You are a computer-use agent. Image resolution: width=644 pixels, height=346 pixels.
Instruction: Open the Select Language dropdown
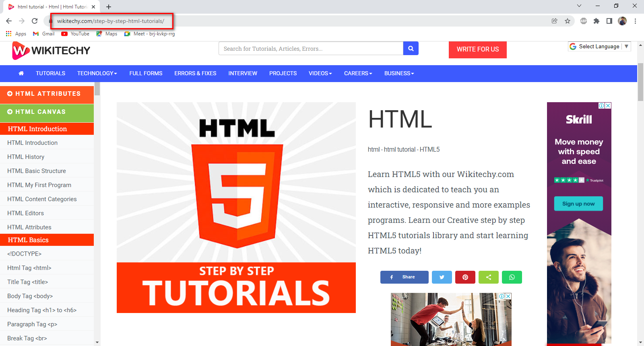(599, 46)
